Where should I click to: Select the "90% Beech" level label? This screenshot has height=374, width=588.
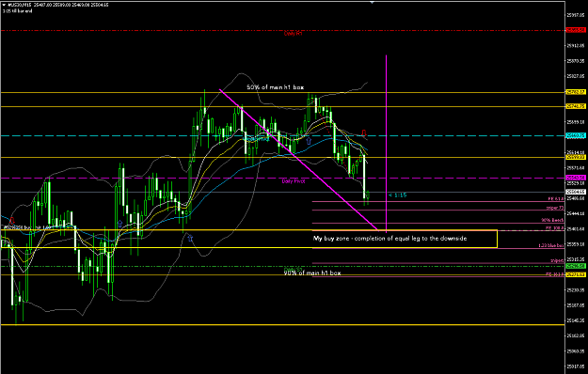552,220
